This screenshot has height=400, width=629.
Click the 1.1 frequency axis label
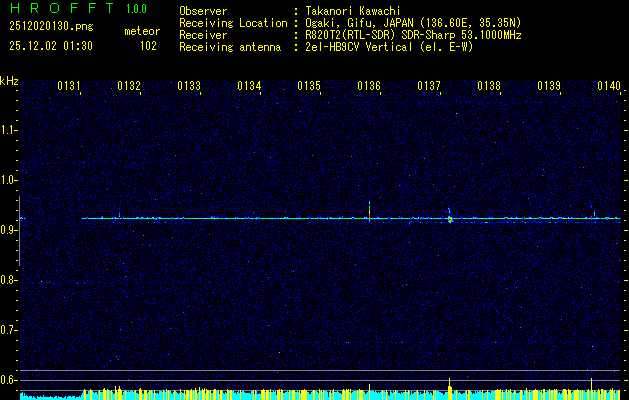click(x=8, y=130)
